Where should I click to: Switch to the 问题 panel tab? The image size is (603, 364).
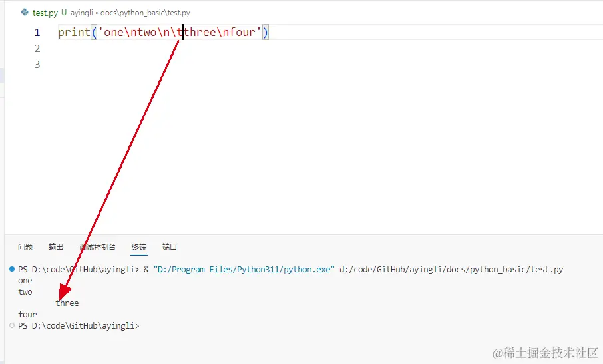[25, 247]
